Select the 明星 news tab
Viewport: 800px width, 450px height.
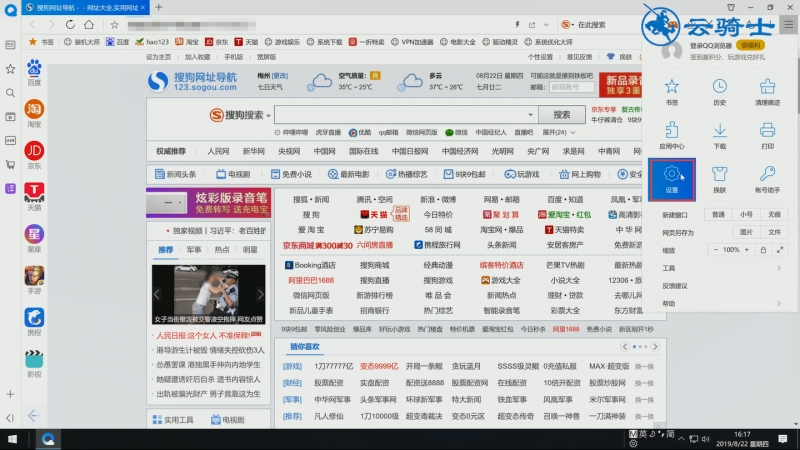pos(250,249)
